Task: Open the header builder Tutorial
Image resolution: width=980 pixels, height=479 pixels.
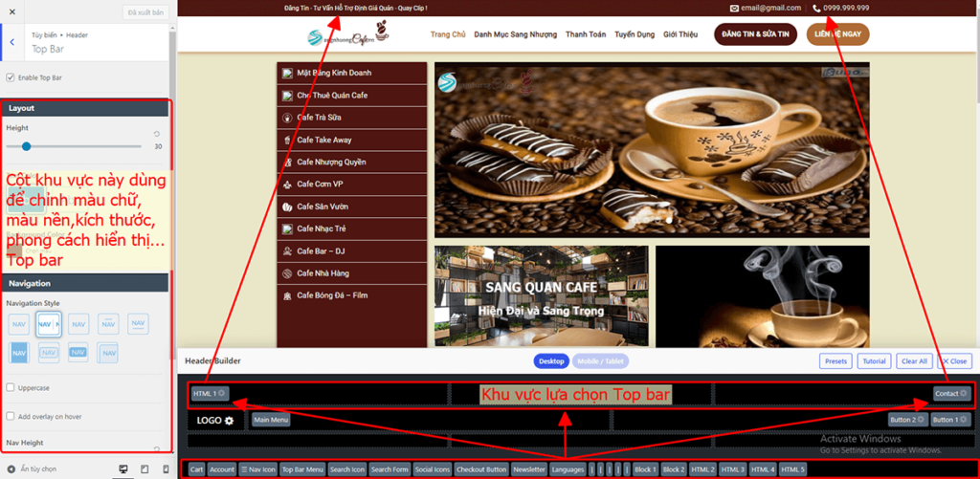Action: point(875,361)
